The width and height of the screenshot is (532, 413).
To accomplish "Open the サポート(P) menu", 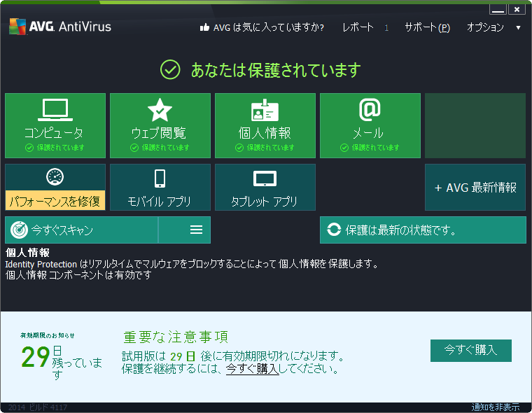I will click(428, 27).
